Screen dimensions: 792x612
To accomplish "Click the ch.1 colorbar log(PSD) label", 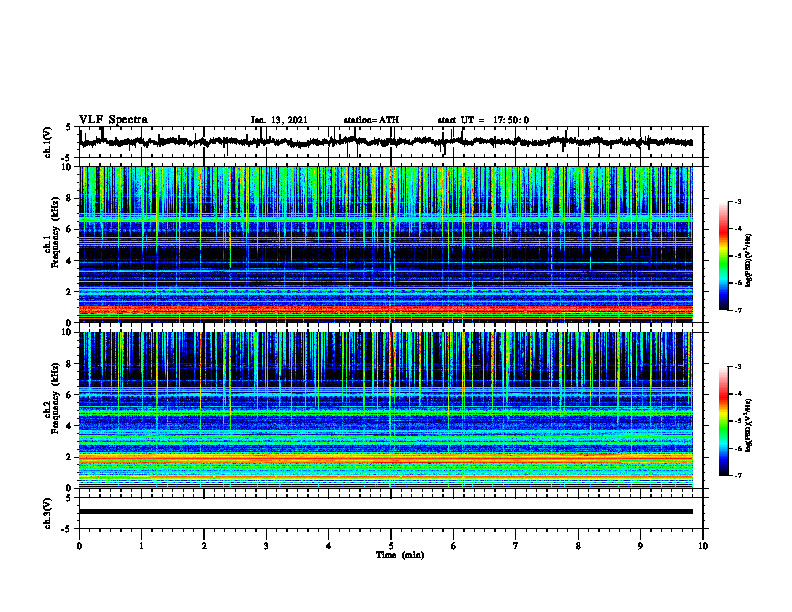I will point(749,261).
